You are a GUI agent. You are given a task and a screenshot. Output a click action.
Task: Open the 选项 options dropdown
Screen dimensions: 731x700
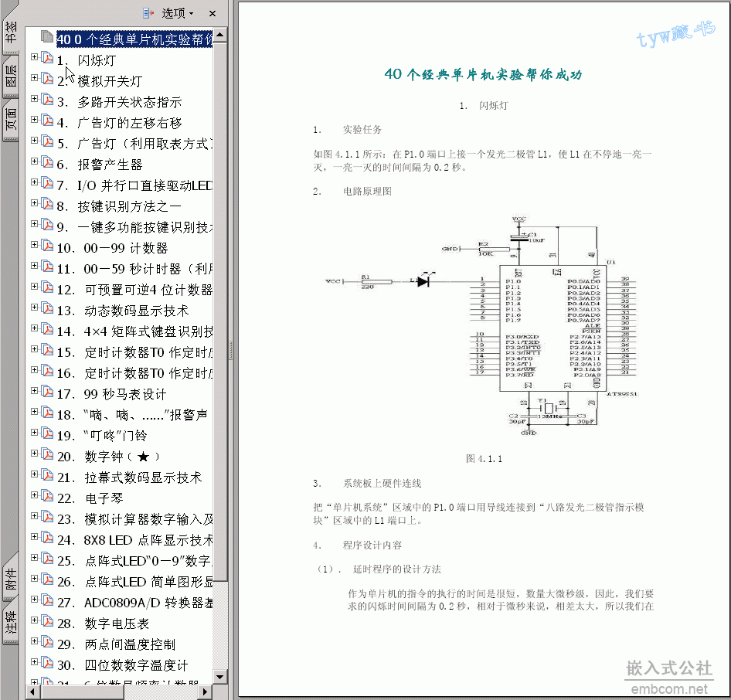tap(178, 13)
